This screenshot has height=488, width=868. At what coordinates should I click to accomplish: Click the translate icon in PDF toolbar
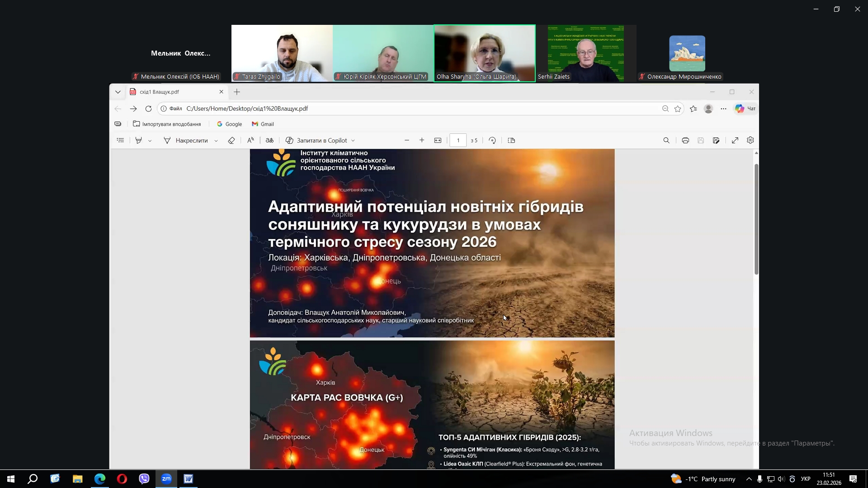269,141
